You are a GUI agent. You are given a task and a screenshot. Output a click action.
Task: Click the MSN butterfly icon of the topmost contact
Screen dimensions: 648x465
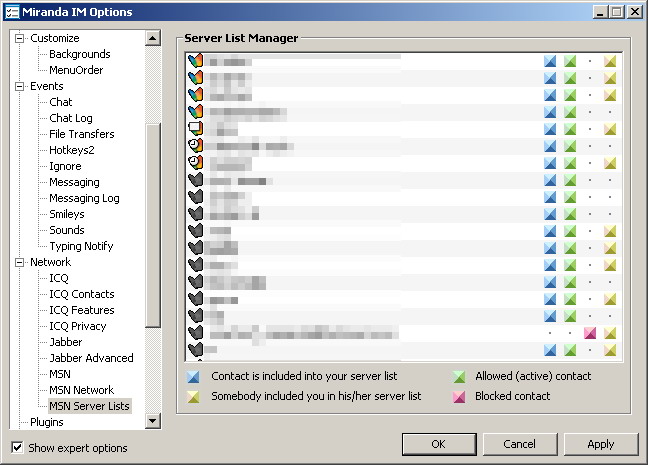pyautogui.click(x=196, y=61)
